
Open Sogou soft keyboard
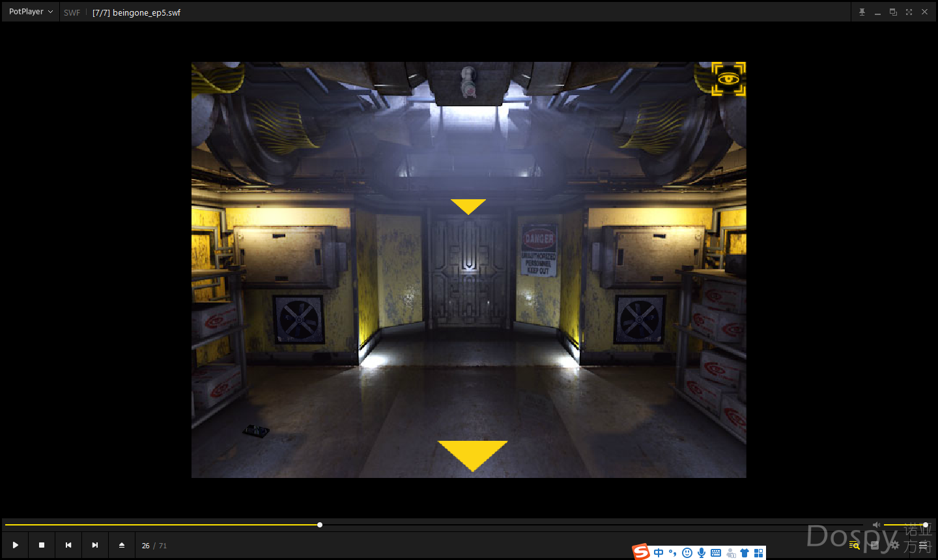click(716, 553)
